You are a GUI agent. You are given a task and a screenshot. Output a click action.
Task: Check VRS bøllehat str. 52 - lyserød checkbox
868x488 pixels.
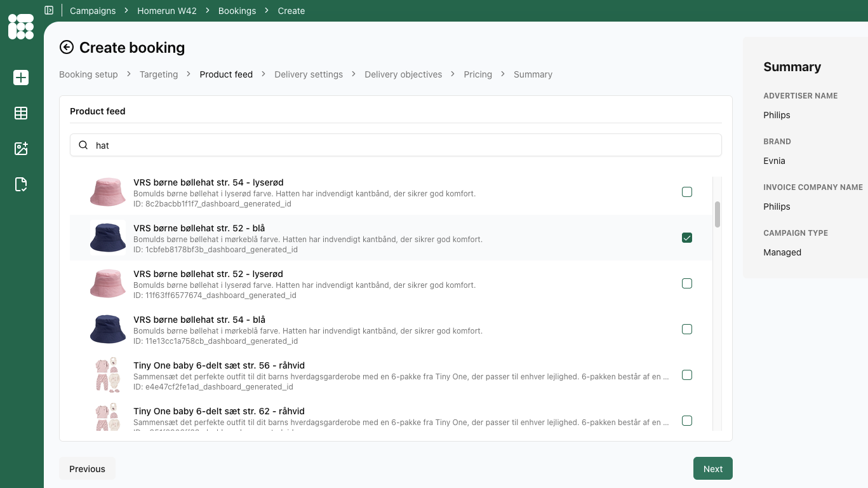(x=687, y=283)
